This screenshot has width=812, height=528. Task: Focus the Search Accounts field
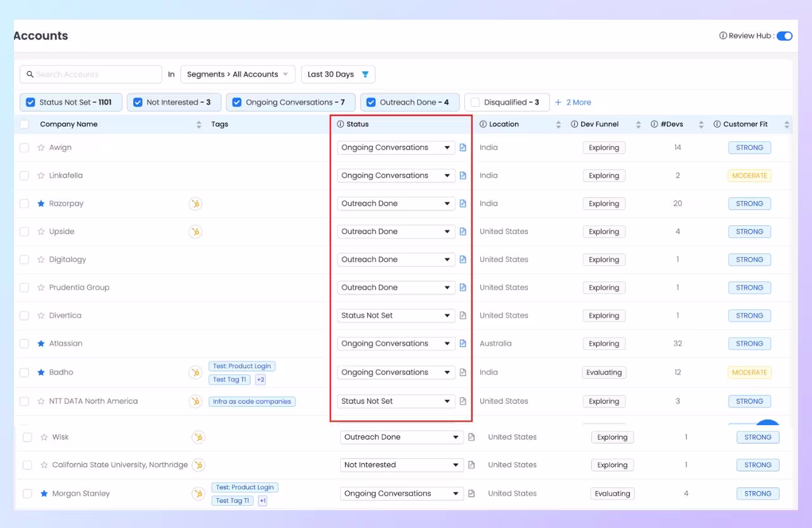pos(91,74)
